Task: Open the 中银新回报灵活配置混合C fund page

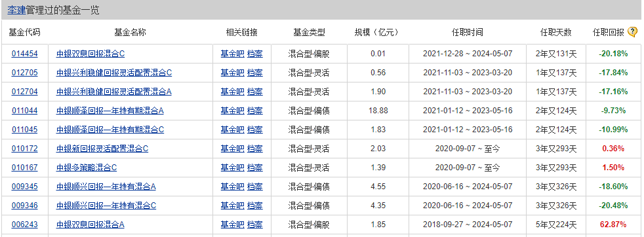Action: tap(102, 149)
